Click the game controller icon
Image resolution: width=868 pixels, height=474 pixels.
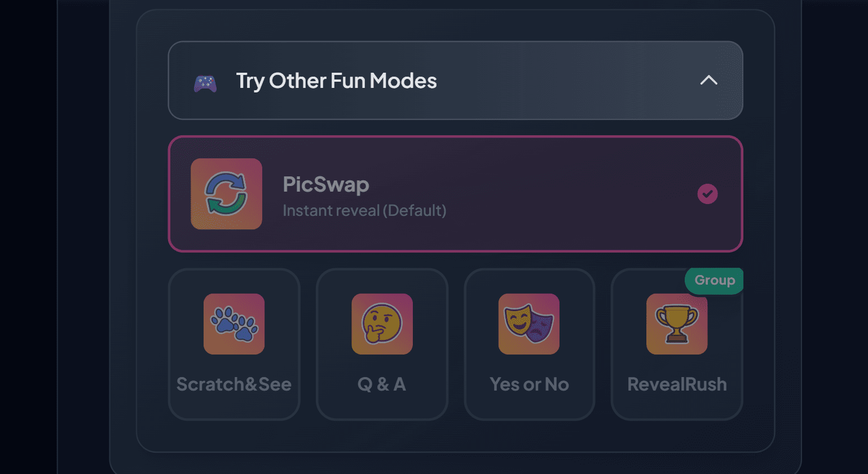[x=205, y=83]
